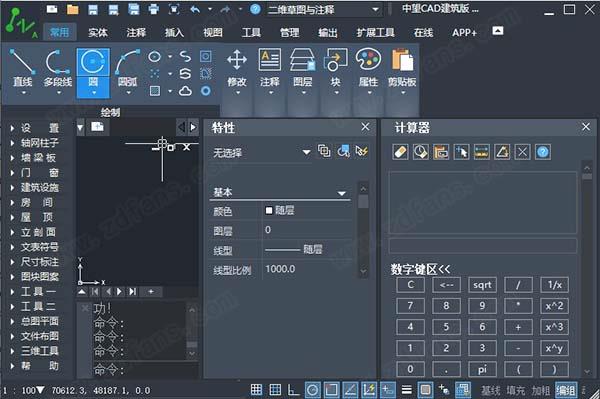
Task: Click the pi calculator button
Action: click(x=482, y=369)
